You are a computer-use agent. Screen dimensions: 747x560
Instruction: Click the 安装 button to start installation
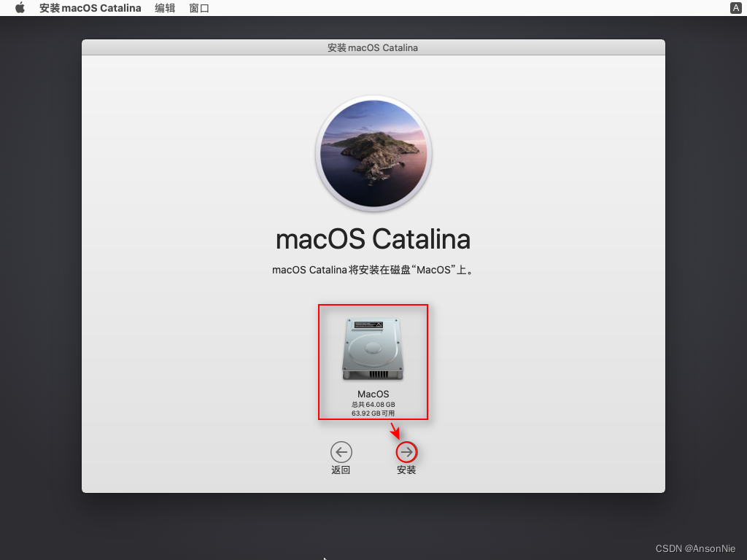(406, 451)
